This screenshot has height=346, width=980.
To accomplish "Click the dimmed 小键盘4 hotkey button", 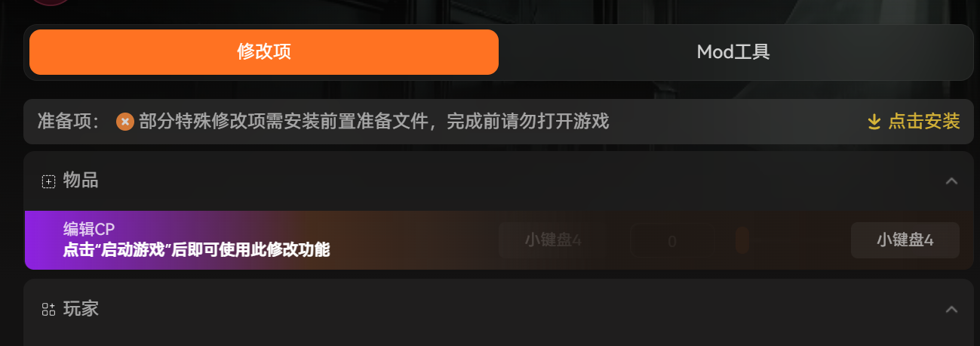I will [553, 240].
